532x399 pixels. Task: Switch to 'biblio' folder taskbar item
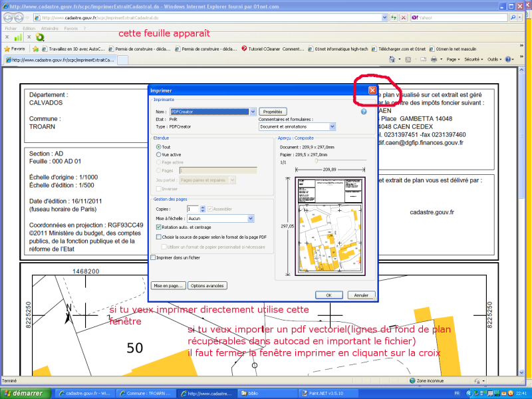268,394
